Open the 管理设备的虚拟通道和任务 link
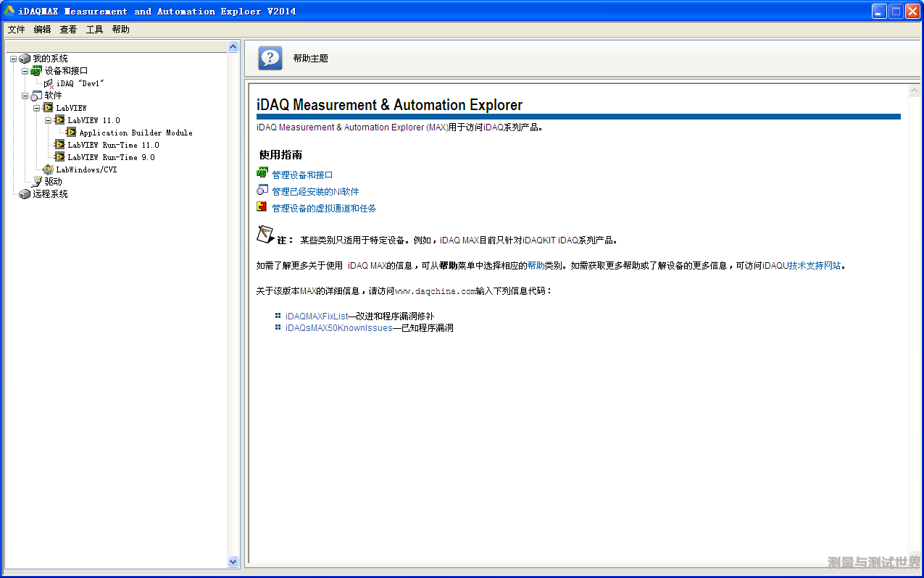924x578 pixels. (324, 209)
